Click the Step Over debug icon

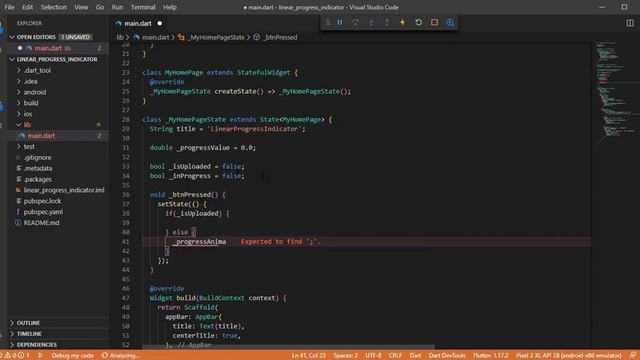(x=356, y=22)
